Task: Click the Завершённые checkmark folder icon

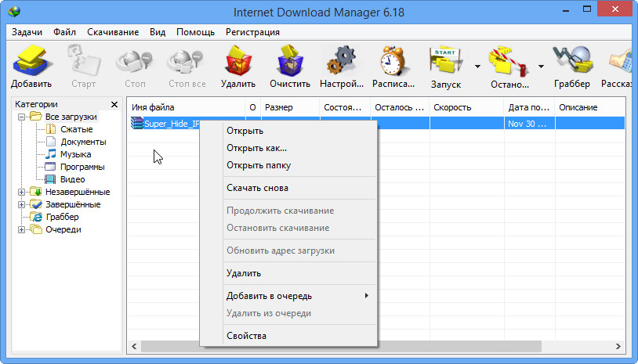Action: pos(36,204)
